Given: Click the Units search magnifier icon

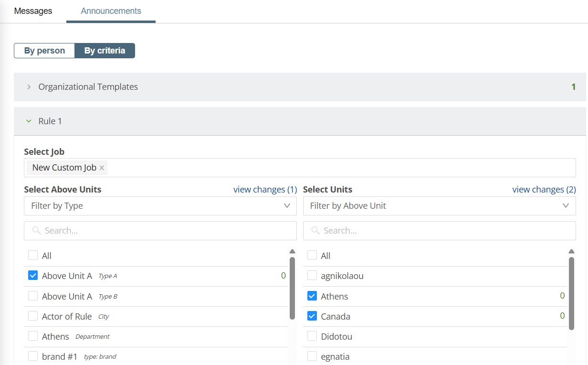Looking at the screenshot, I should (x=315, y=231).
